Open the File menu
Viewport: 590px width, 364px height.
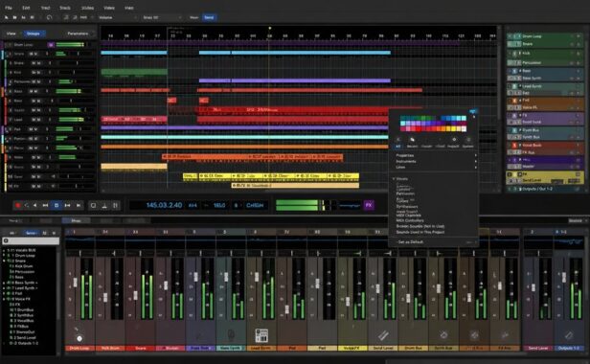[9, 8]
